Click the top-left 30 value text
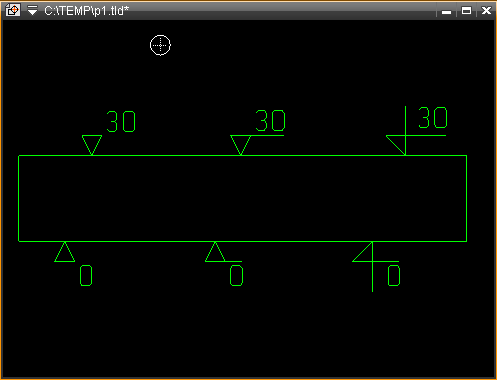 pyautogui.click(x=121, y=122)
